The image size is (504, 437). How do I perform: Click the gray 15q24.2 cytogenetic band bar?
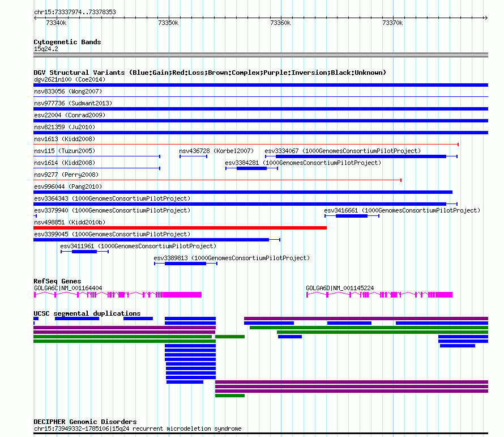click(x=260, y=55)
